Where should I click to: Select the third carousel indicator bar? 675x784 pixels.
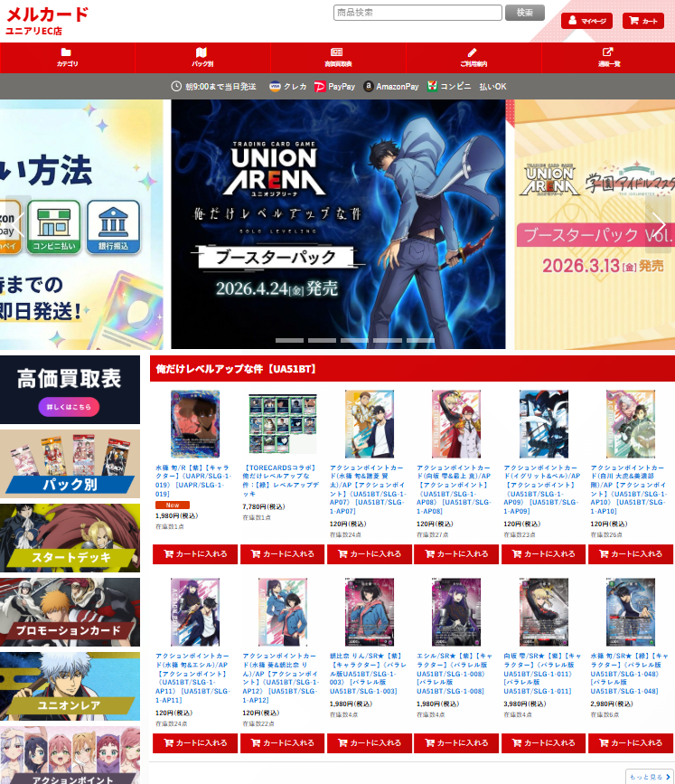(355, 340)
